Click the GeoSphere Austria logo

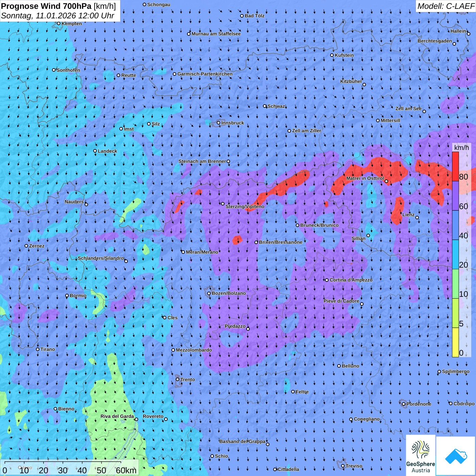tap(421, 455)
